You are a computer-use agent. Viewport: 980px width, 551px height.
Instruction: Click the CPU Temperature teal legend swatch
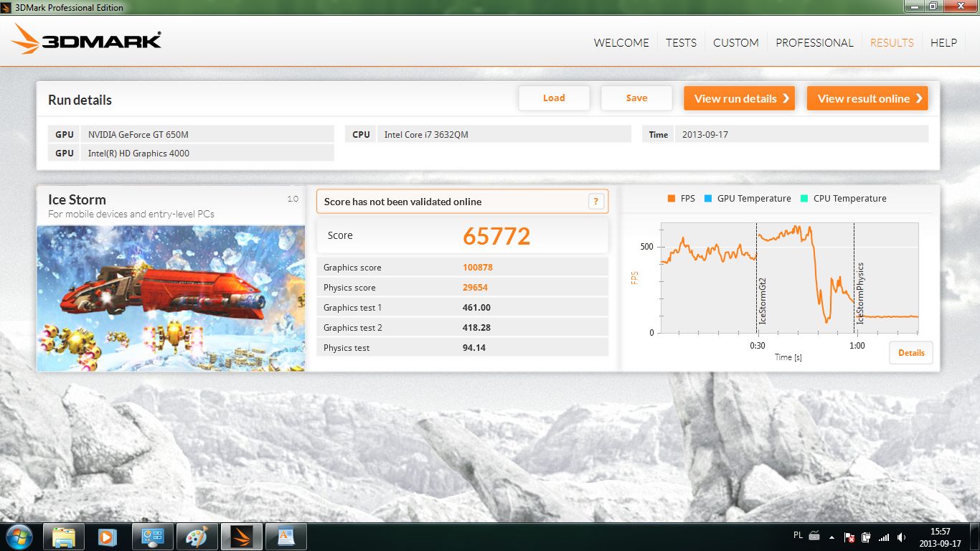click(x=804, y=199)
